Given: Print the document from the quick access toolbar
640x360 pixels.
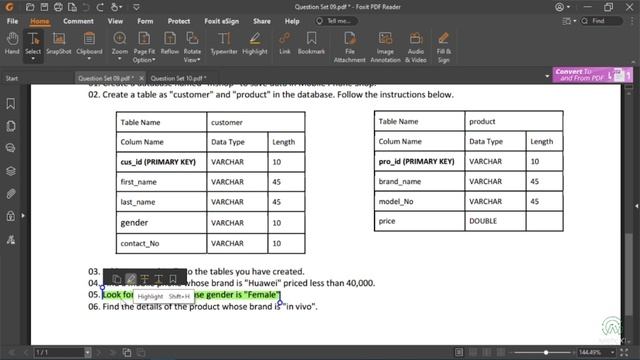Looking at the screenshot, I should (58, 7).
